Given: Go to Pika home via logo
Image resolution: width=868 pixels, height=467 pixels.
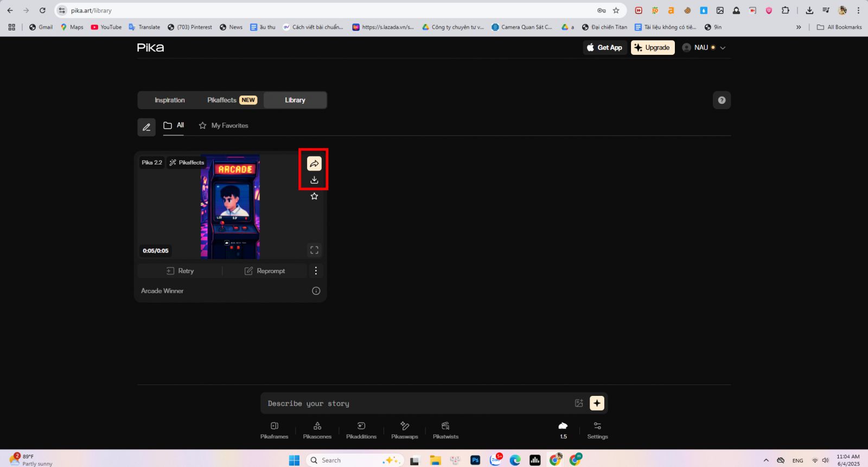Looking at the screenshot, I should pos(150,48).
